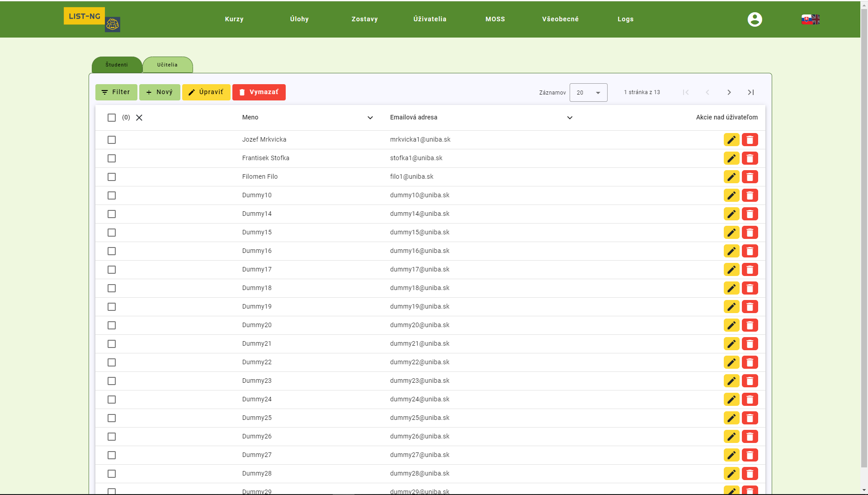The width and height of the screenshot is (868, 495).
Task: Click the Filter button
Action: tap(116, 92)
